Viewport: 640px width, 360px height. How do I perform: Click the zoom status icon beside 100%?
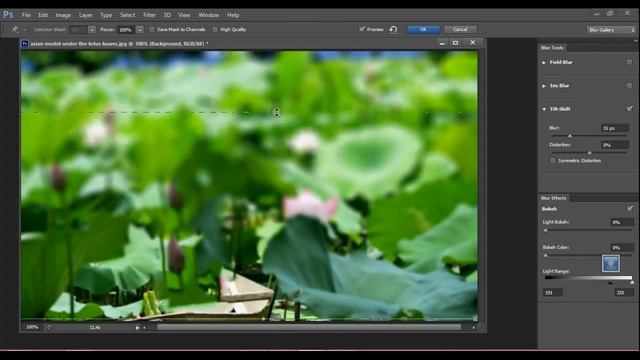(49, 327)
